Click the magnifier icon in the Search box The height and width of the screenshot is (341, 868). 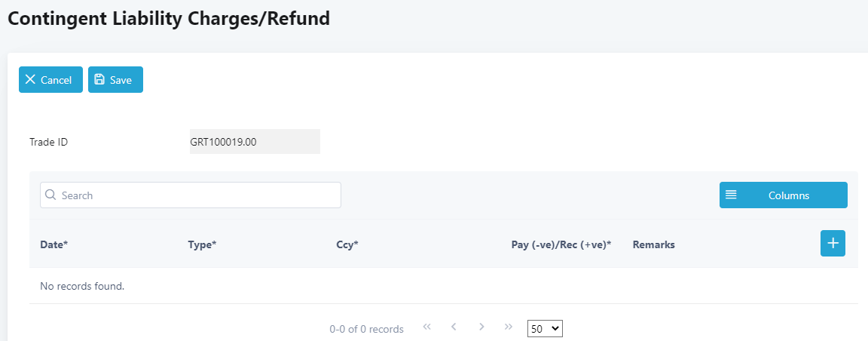(51, 195)
